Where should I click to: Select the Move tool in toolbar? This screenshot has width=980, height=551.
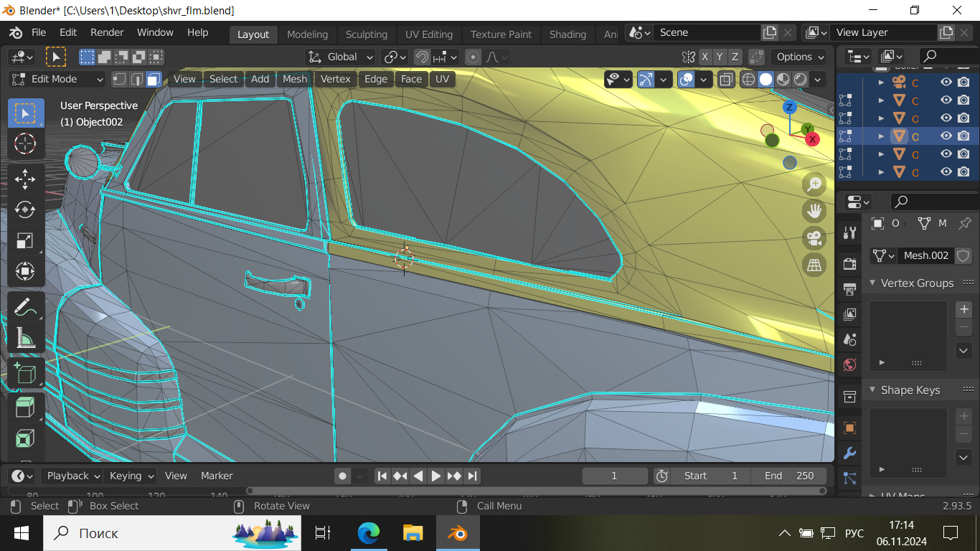click(x=25, y=179)
